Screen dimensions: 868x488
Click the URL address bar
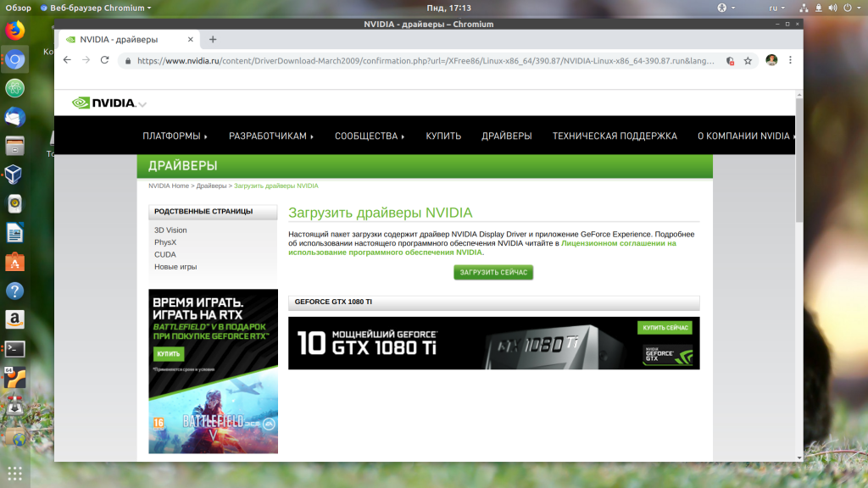click(426, 61)
